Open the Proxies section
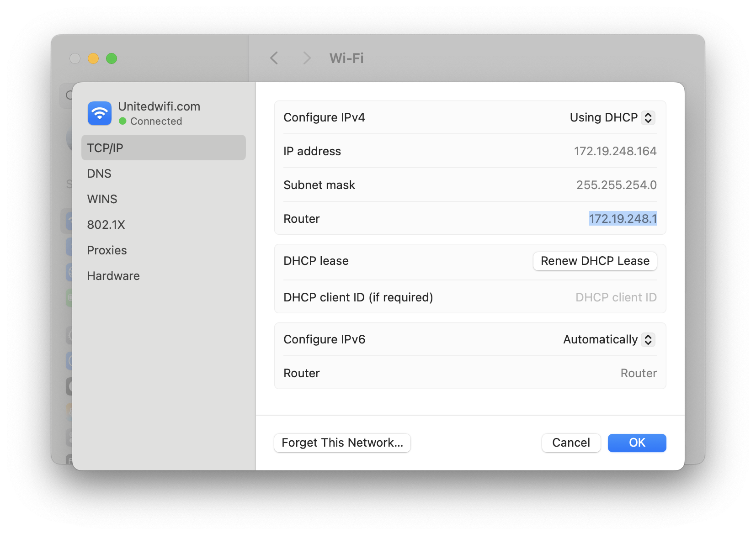The image size is (756, 538). 164,250
